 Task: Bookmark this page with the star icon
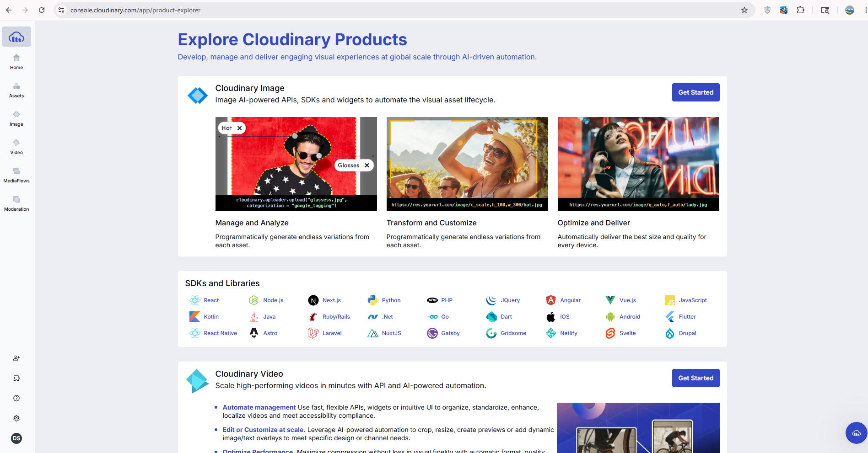(x=744, y=10)
